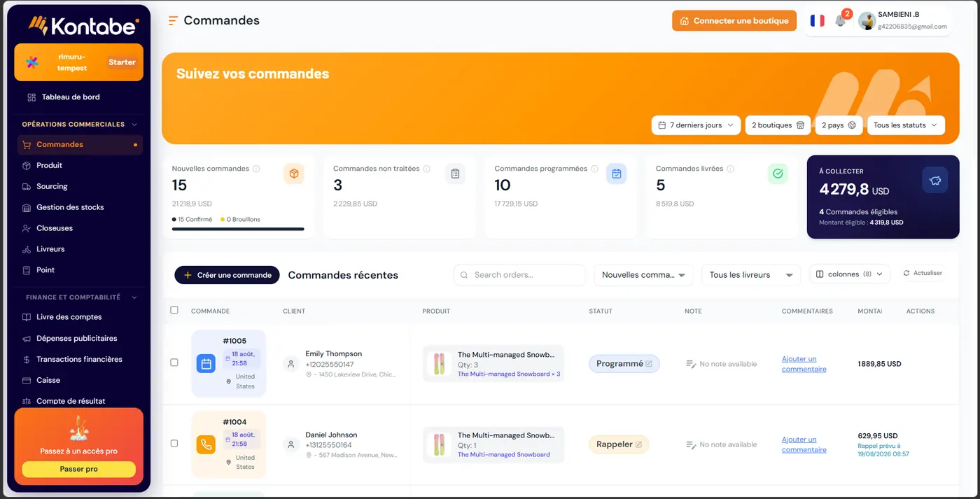980x499 pixels.
Task: Tick the checkbox for order #1005
Action: pos(174,363)
